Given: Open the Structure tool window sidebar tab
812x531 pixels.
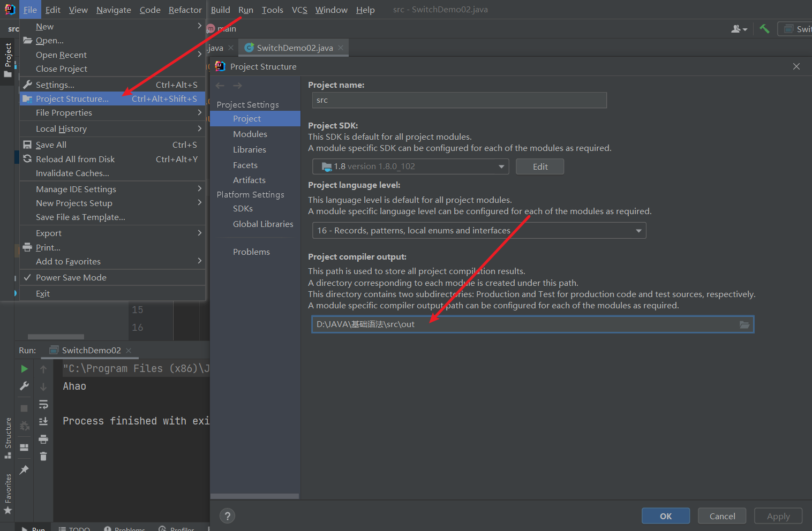Looking at the screenshot, I should click(x=8, y=437).
